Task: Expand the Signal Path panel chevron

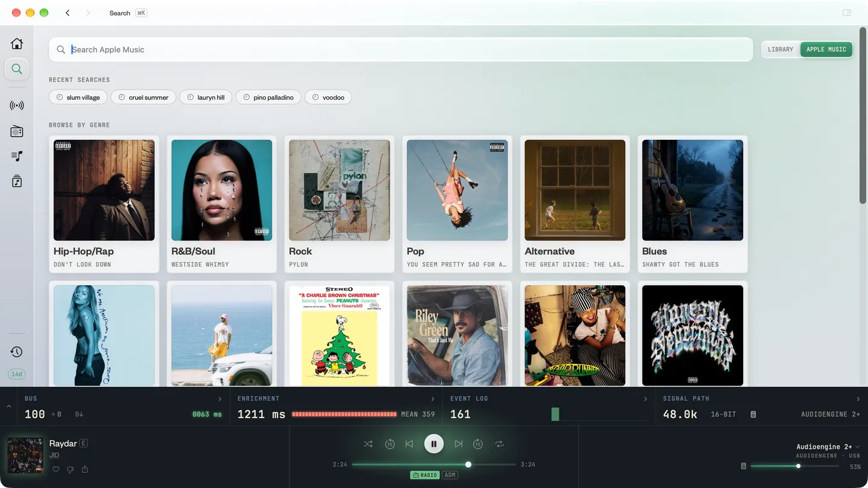Action: 858,399
